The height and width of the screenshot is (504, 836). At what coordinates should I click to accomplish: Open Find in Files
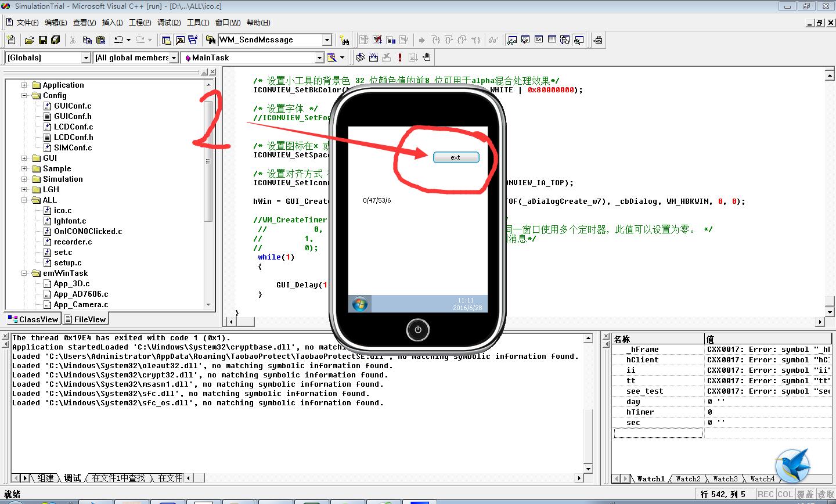(x=211, y=40)
